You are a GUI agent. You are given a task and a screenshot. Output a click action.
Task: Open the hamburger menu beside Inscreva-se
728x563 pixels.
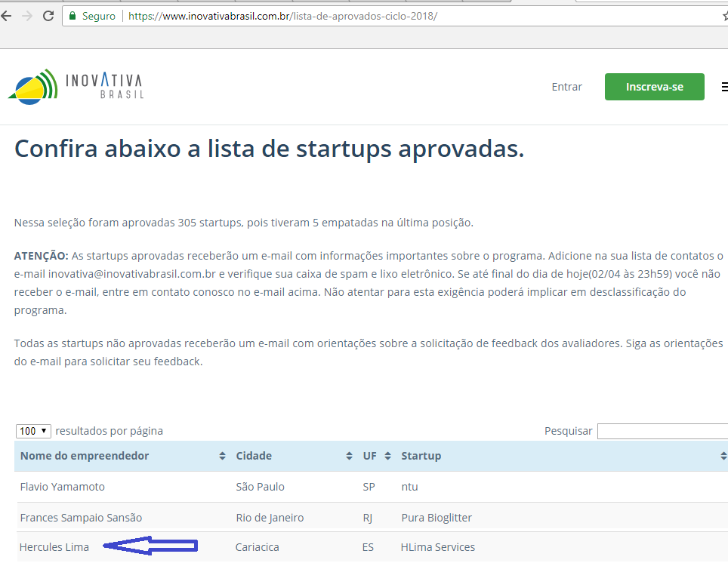tap(724, 87)
